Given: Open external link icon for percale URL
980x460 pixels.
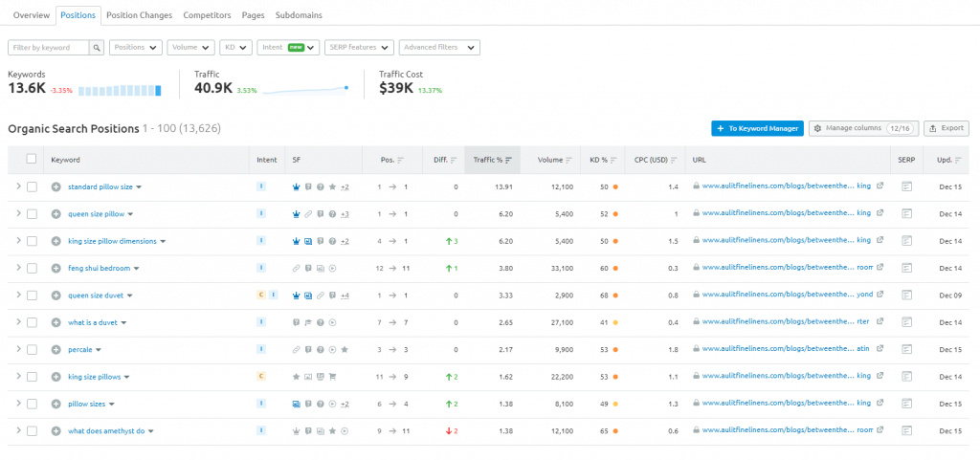Looking at the screenshot, I should 880,349.
